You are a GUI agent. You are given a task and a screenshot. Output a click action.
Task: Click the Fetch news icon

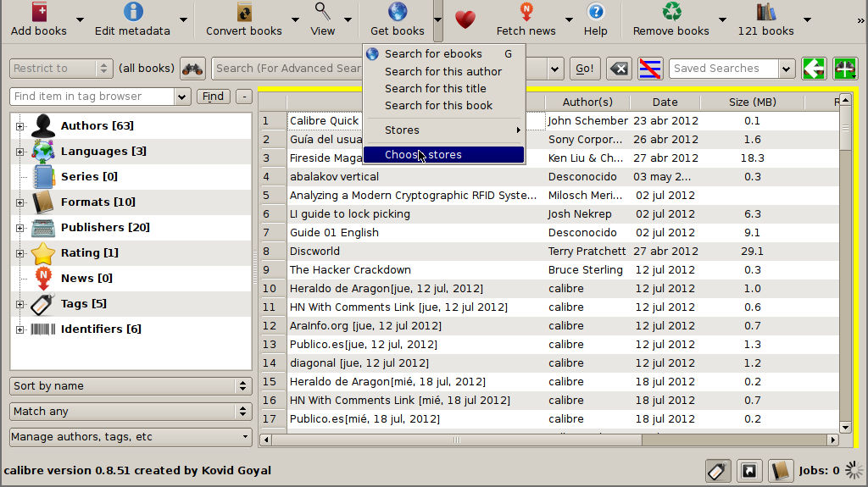pyautogui.click(x=526, y=12)
